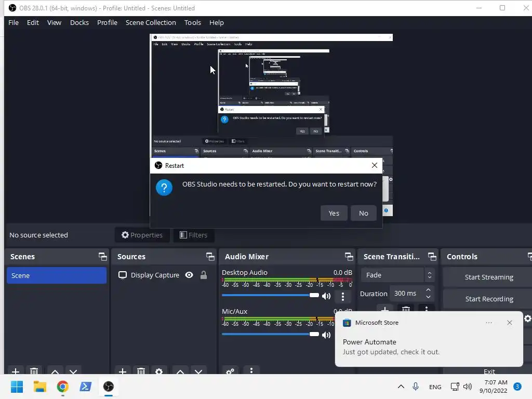
Task: Open the Docks menu
Action: point(79,22)
